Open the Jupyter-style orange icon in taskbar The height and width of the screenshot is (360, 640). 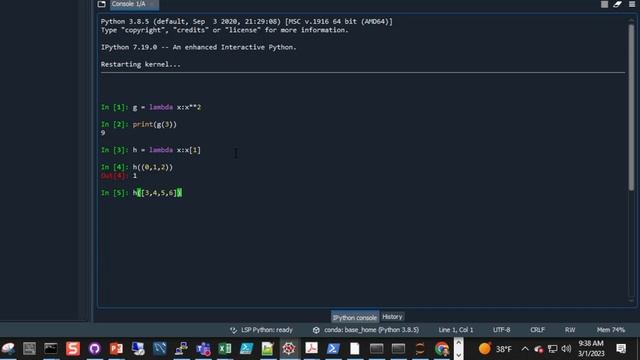pos(420,349)
